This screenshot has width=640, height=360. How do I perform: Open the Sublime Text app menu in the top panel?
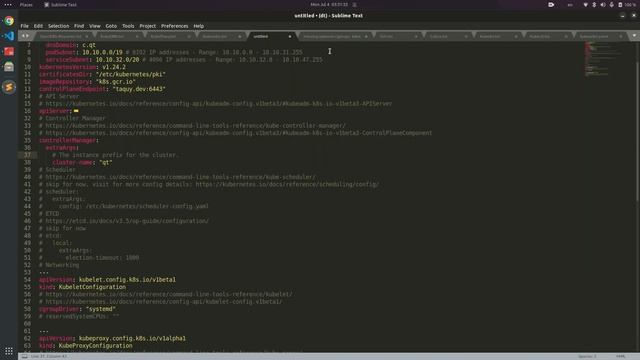[60, 4]
